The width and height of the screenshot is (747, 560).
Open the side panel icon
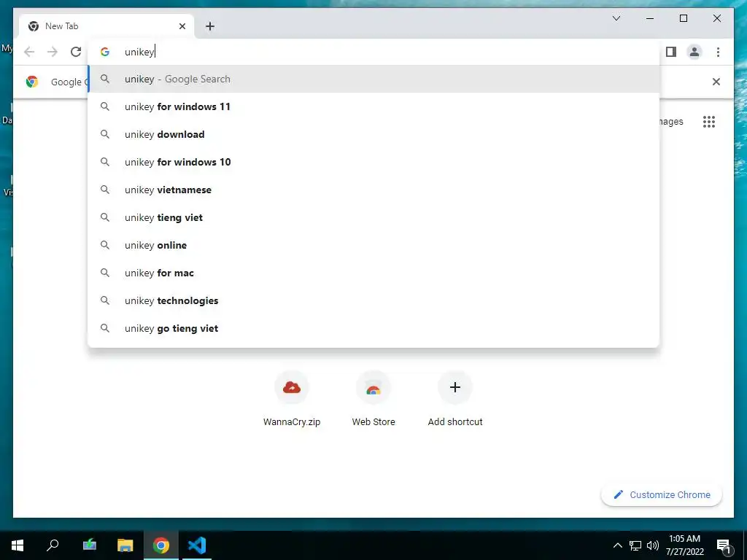671,52
